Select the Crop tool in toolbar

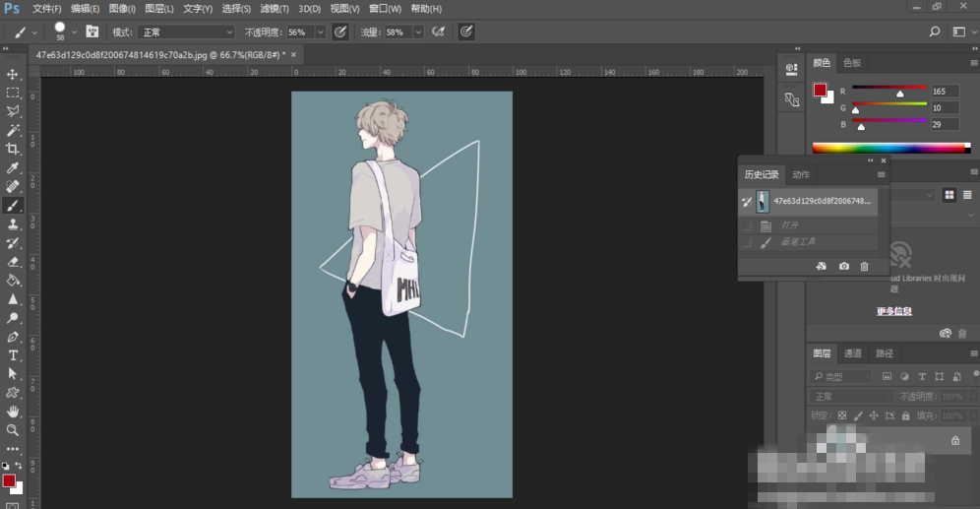pos(13,149)
